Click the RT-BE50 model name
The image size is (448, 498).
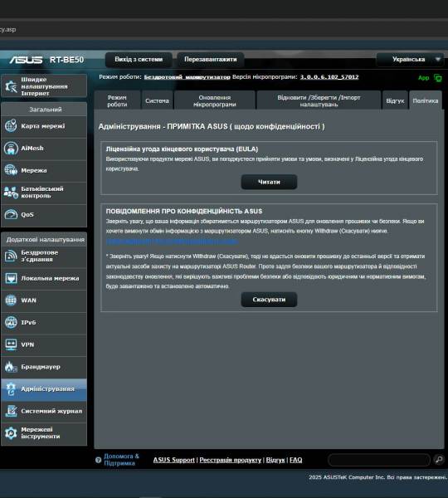[x=66, y=60]
